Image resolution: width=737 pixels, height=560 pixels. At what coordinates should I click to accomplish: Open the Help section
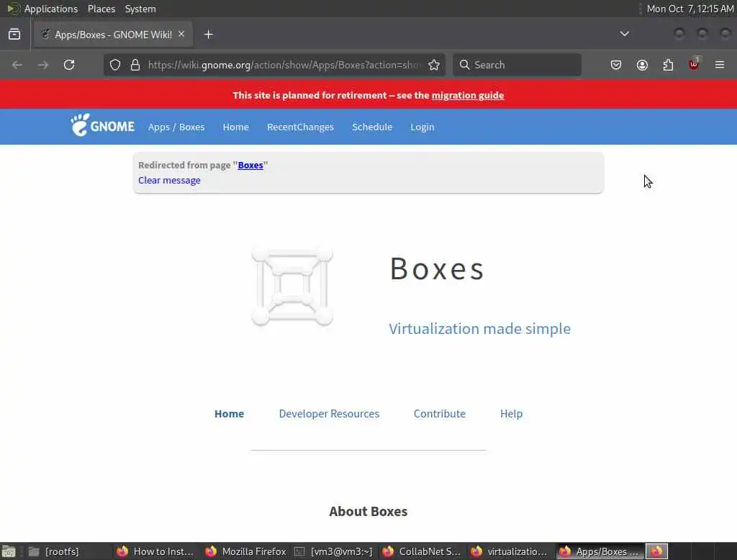click(512, 414)
